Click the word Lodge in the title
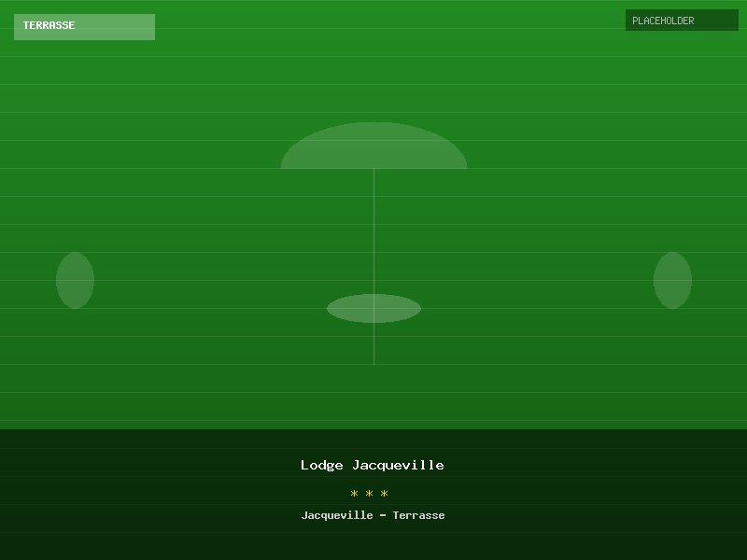747x560 pixels. 322,465
